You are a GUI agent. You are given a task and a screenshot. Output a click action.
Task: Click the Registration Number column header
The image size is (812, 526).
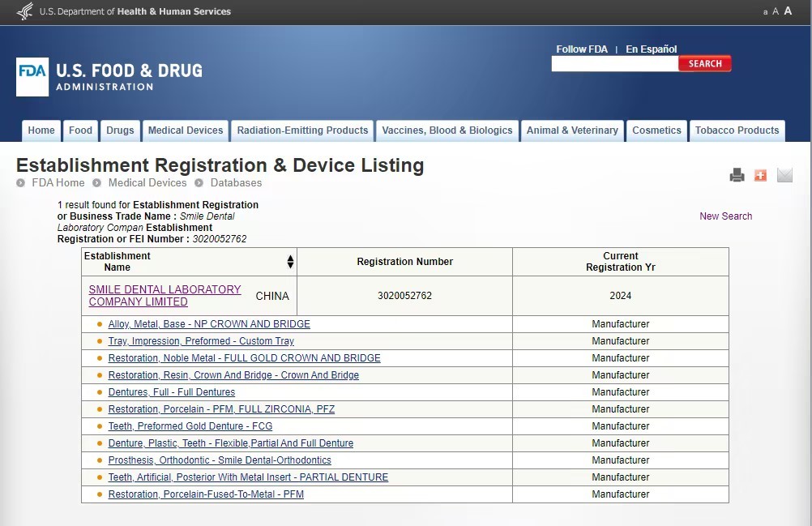(x=405, y=262)
